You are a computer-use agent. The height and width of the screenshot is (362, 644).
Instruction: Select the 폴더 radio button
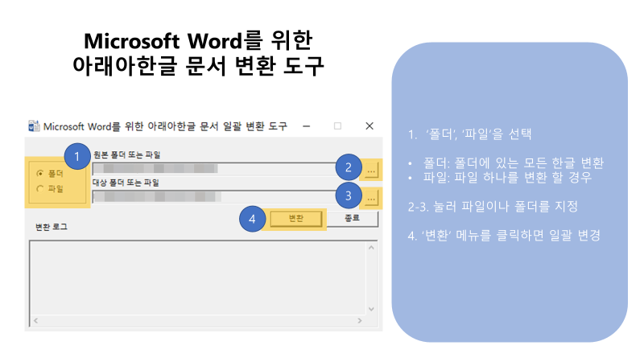click(x=40, y=174)
